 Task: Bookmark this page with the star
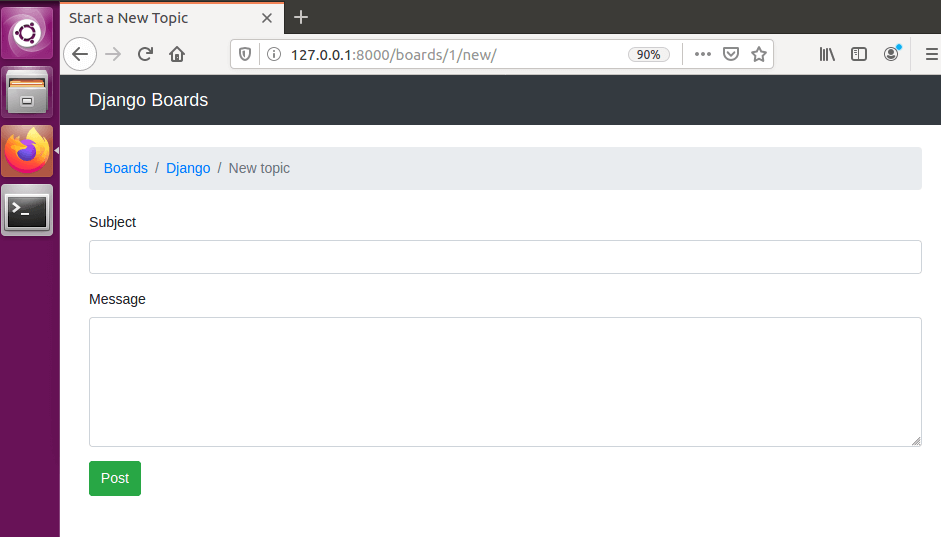pyautogui.click(x=759, y=55)
